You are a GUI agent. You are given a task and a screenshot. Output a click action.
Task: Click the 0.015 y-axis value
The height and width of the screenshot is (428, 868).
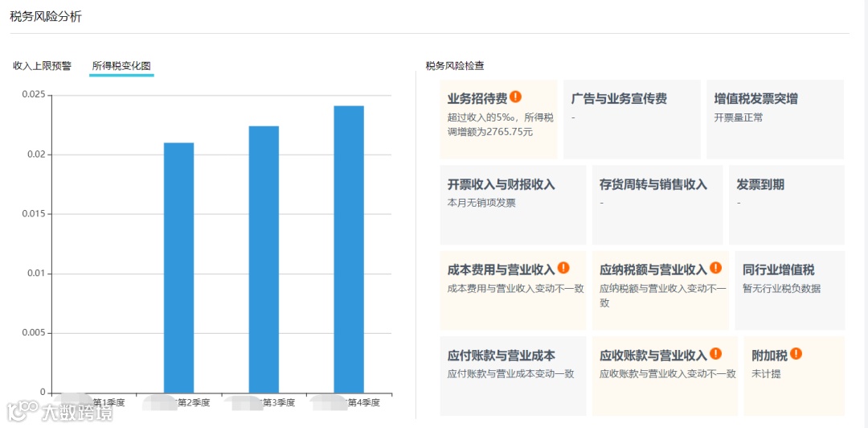click(x=33, y=213)
